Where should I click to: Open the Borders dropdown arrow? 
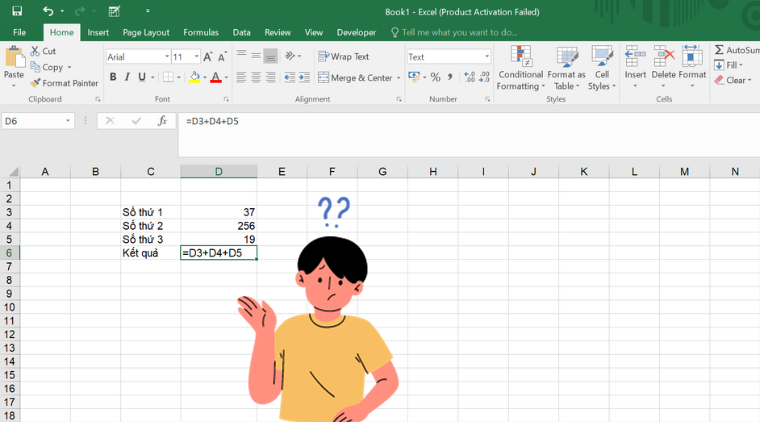click(x=179, y=77)
